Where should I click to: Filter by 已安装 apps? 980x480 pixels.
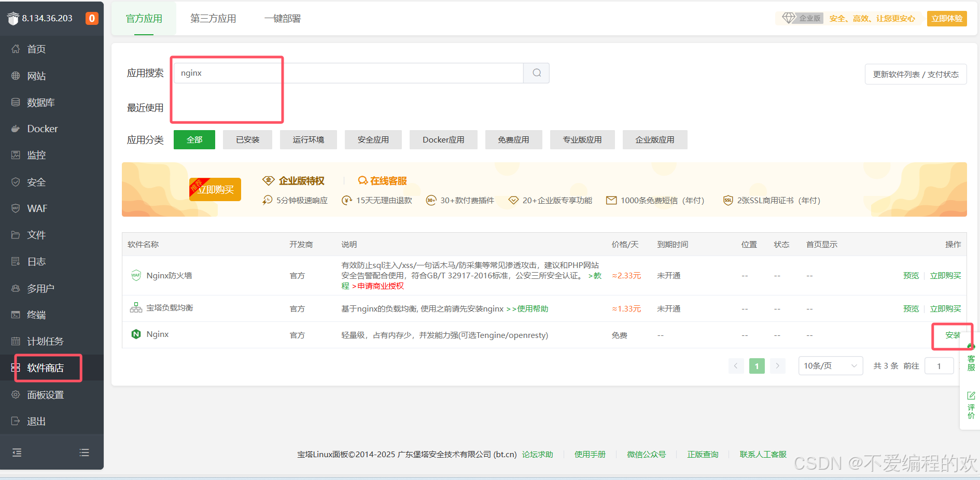[247, 140]
